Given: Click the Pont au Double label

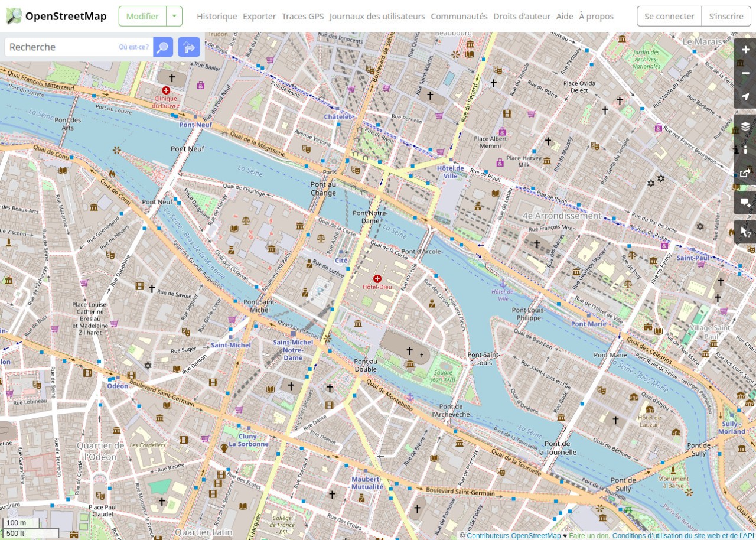Looking at the screenshot, I should click(x=365, y=365).
